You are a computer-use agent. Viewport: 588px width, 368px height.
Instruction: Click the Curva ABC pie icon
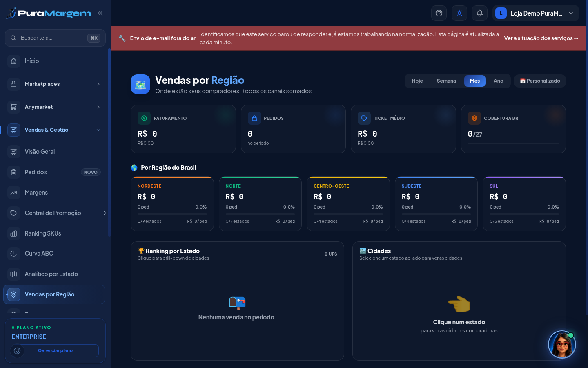pos(13,254)
